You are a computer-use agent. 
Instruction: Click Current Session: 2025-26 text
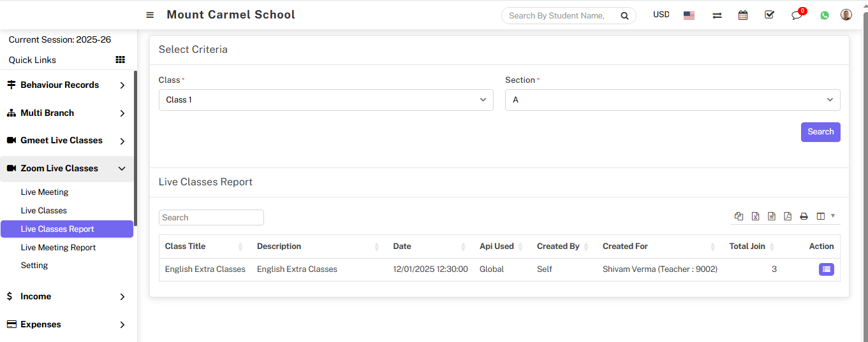click(60, 39)
